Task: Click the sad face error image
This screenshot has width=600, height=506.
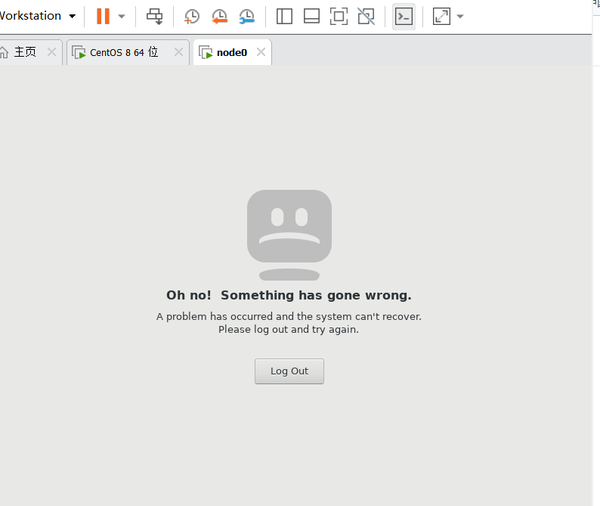Action: pyautogui.click(x=289, y=235)
